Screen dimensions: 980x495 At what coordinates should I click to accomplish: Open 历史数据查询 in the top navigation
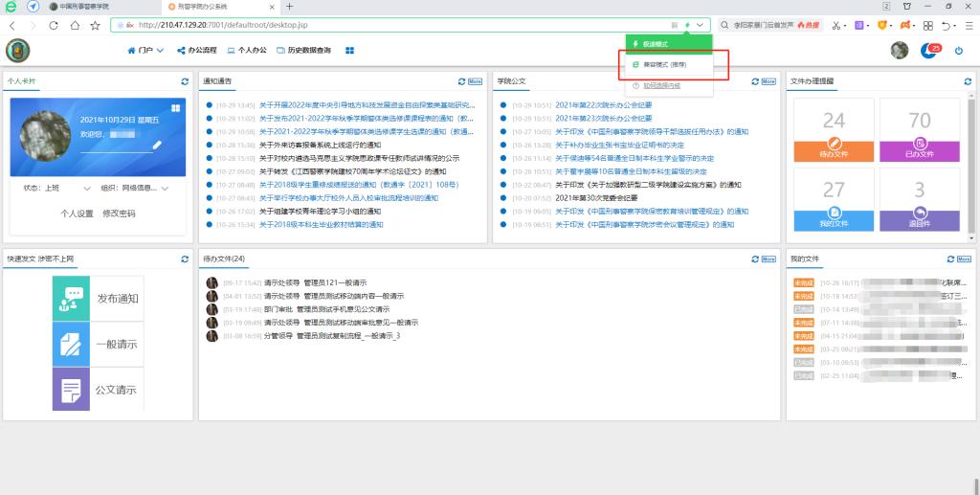303,50
